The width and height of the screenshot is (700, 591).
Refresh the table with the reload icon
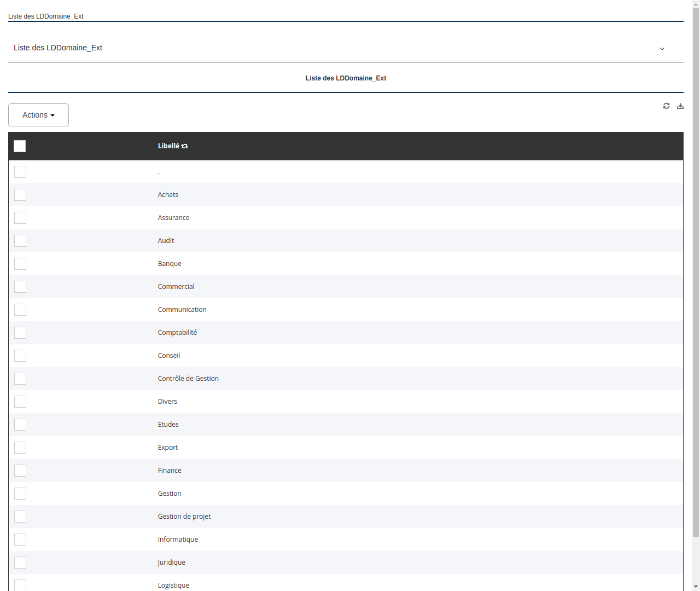click(666, 106)
